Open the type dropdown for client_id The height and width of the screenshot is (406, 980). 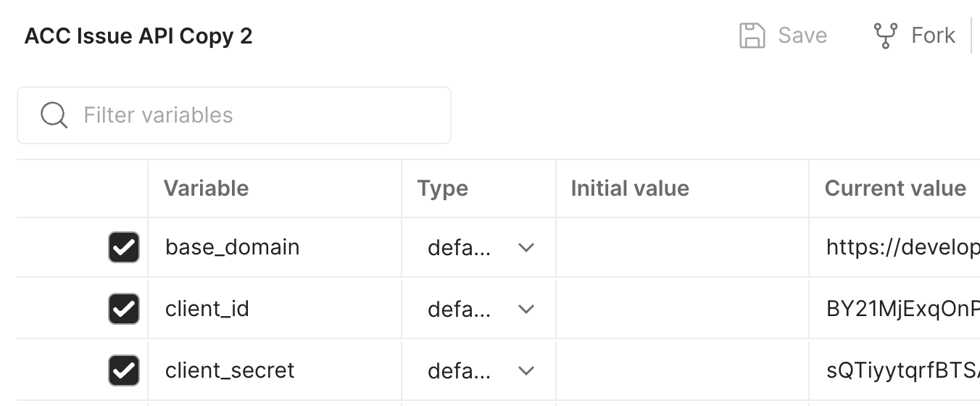pos(479,309)
